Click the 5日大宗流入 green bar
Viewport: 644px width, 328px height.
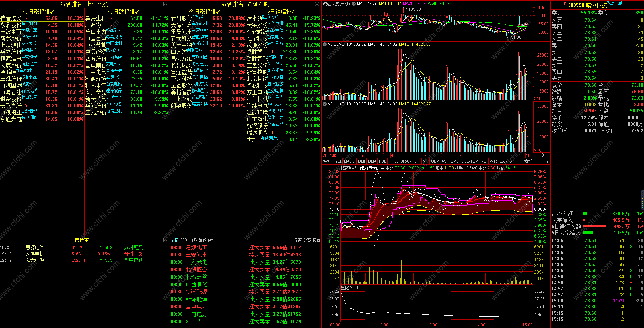(x=588, y=233)
